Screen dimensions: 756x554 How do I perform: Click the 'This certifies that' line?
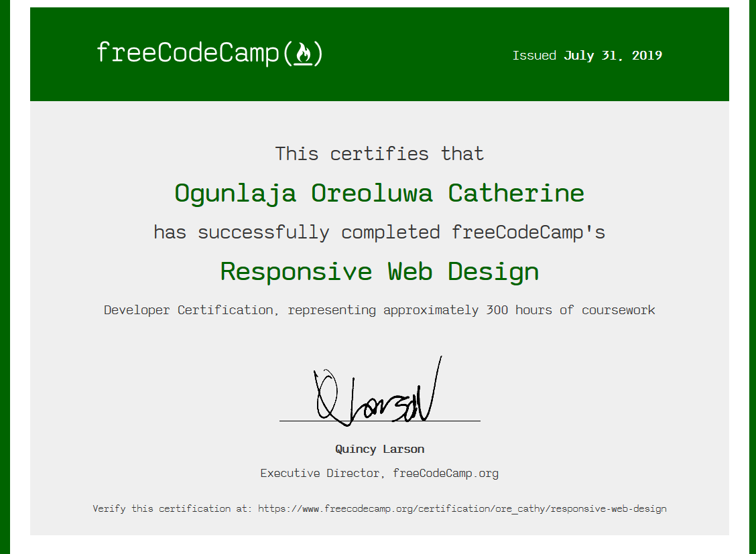(379, 153)
